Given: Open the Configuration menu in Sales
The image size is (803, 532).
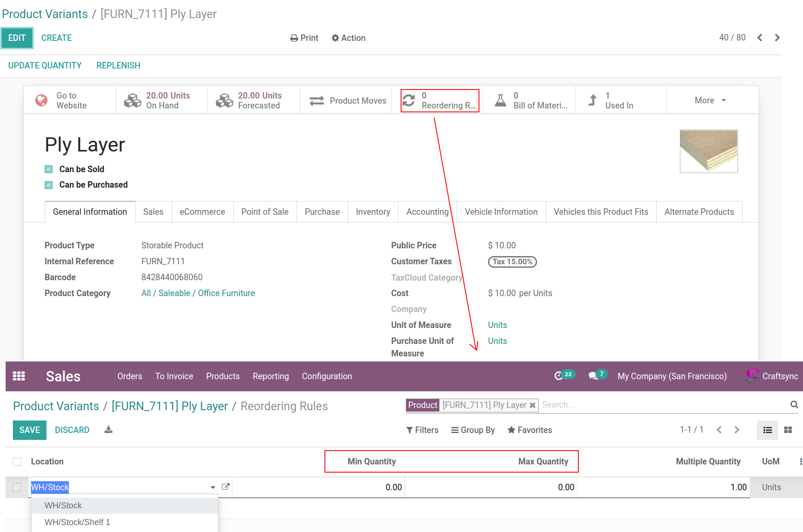Looking at the screenshot, I should [327, 376].
